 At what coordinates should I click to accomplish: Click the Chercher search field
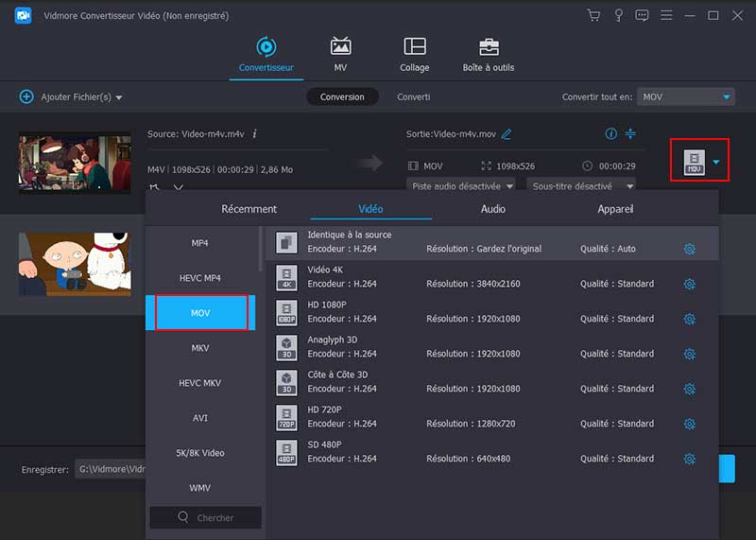[x=206, y=517]
